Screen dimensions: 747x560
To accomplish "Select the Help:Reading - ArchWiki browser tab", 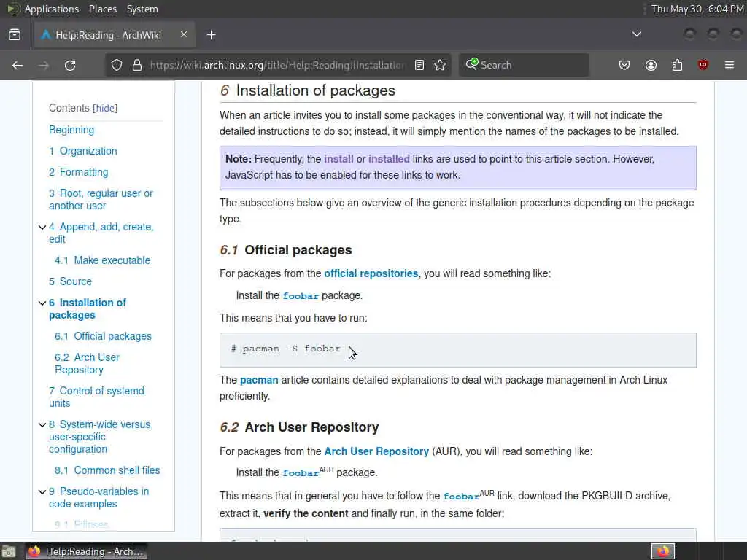I will [x=115, y=35].
